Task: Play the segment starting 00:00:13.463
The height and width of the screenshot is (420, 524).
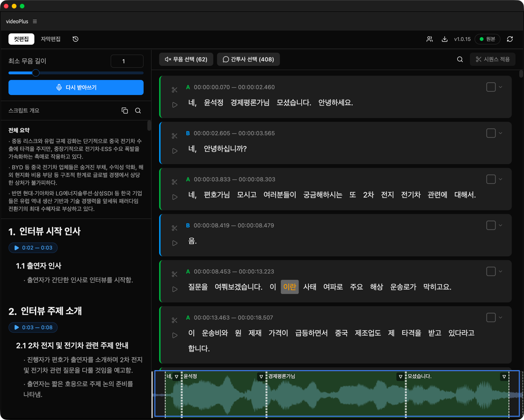Action: click(175, 335)
